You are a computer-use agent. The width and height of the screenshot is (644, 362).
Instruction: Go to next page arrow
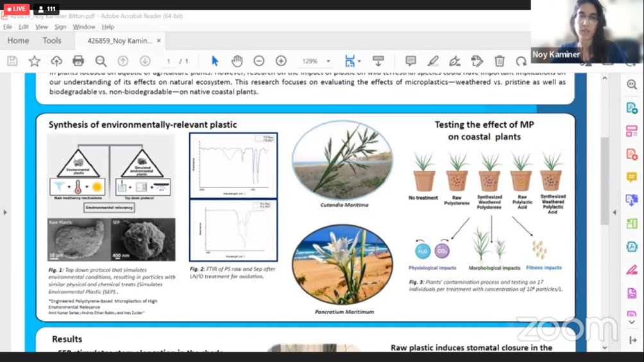click(145, 61)
